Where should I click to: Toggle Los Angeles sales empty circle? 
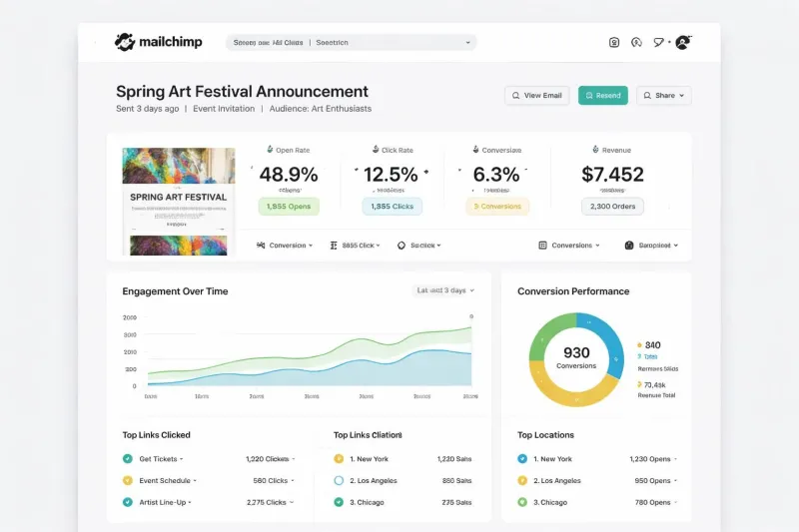pyautogui.click(x=339, y=480)
